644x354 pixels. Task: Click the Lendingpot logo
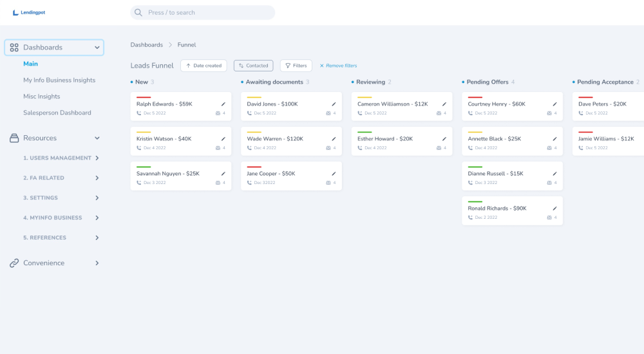(29, 12)
